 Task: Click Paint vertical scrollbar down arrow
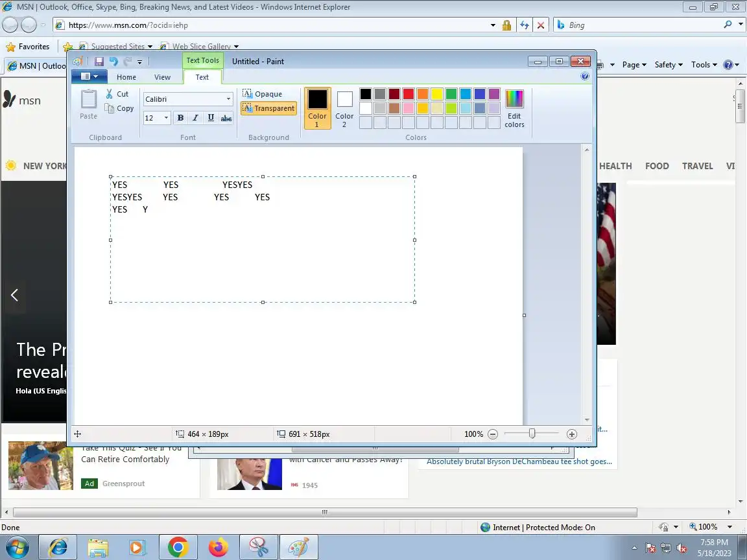pos(587,420)
